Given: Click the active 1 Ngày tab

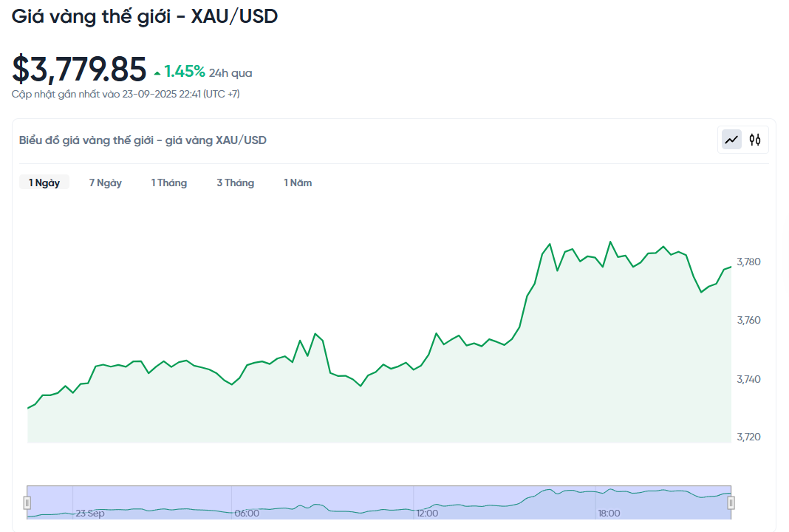Looking at the screenshot, I should coord(44,182).
